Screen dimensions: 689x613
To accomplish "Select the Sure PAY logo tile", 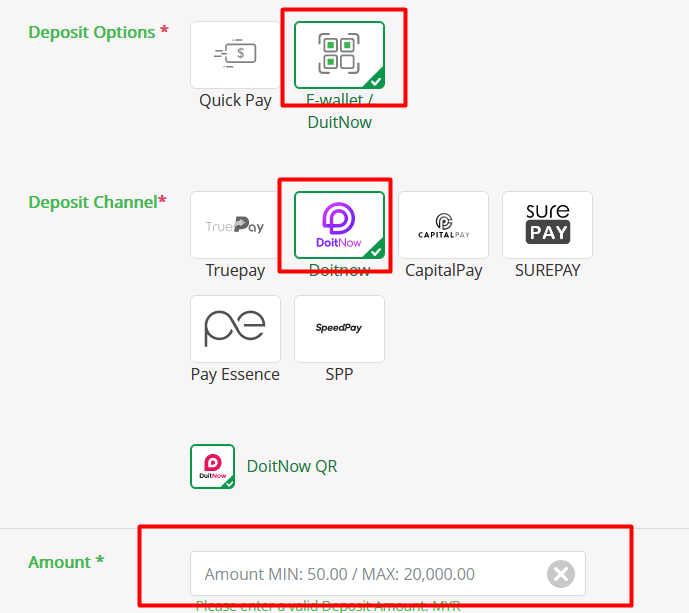I will point(548,225).
